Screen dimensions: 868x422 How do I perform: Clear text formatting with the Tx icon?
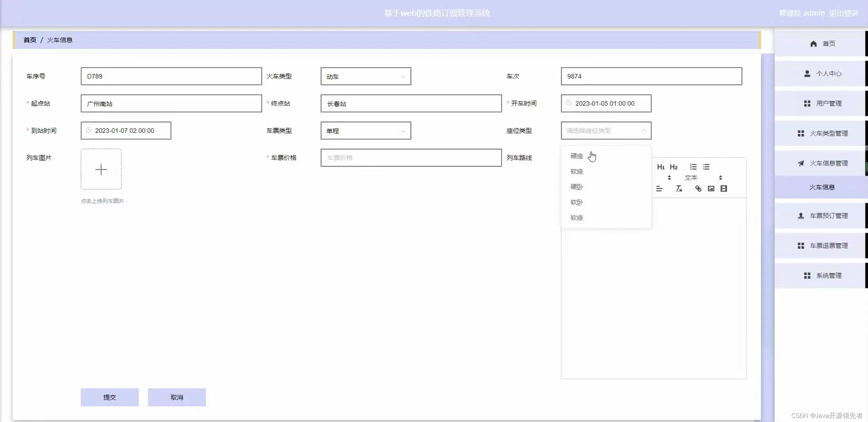point(679,188)
